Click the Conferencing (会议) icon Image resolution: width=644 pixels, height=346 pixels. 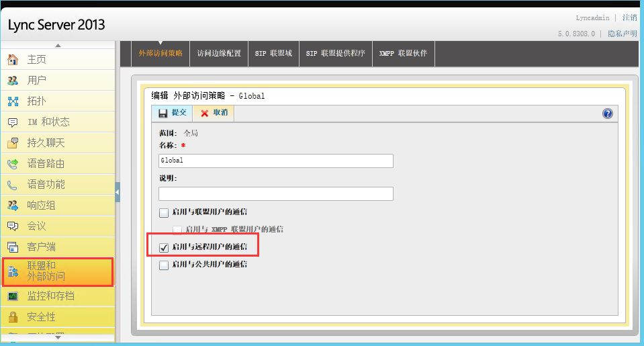point(13,226)
